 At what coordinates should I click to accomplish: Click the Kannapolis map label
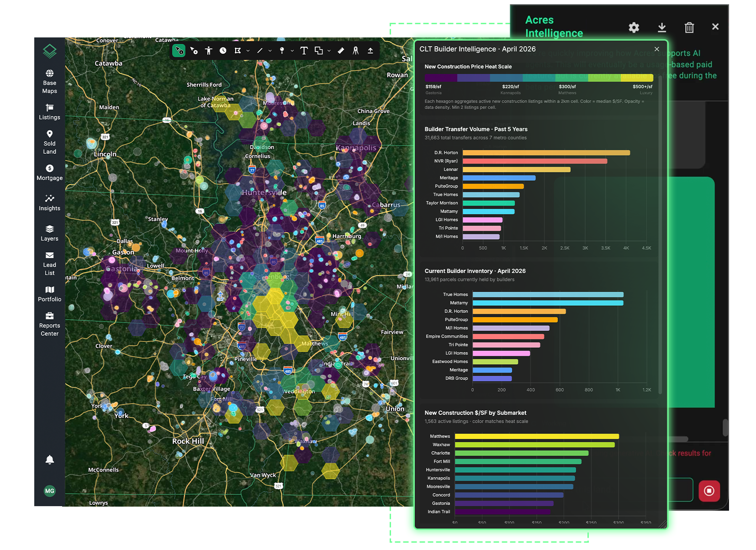356,147
